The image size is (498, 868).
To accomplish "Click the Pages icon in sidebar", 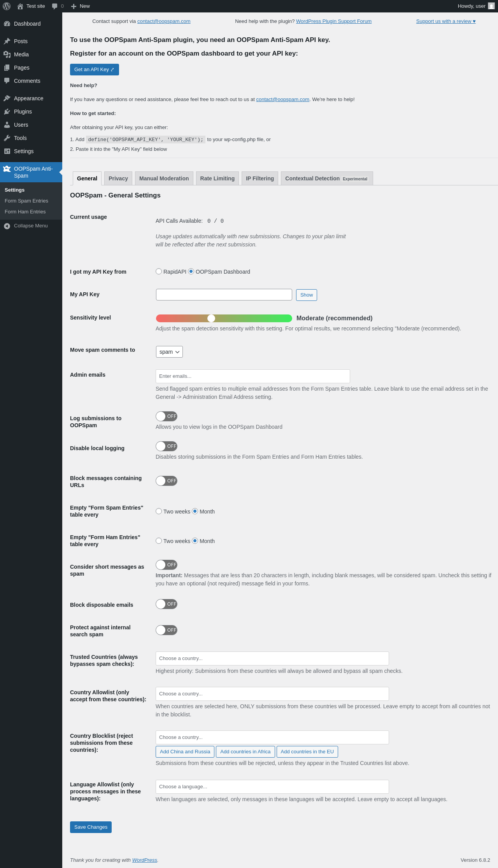I will point(7,68).
